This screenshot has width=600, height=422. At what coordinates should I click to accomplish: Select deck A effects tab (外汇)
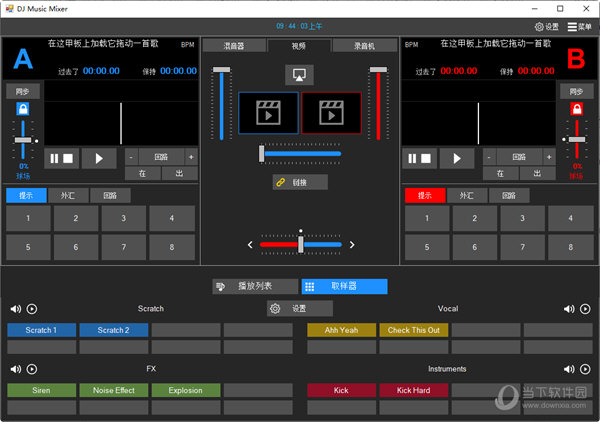click(68, 196)
